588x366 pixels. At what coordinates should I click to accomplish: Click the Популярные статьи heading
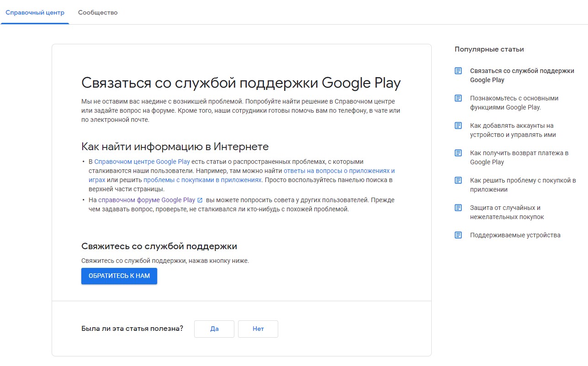pos(489,49)
